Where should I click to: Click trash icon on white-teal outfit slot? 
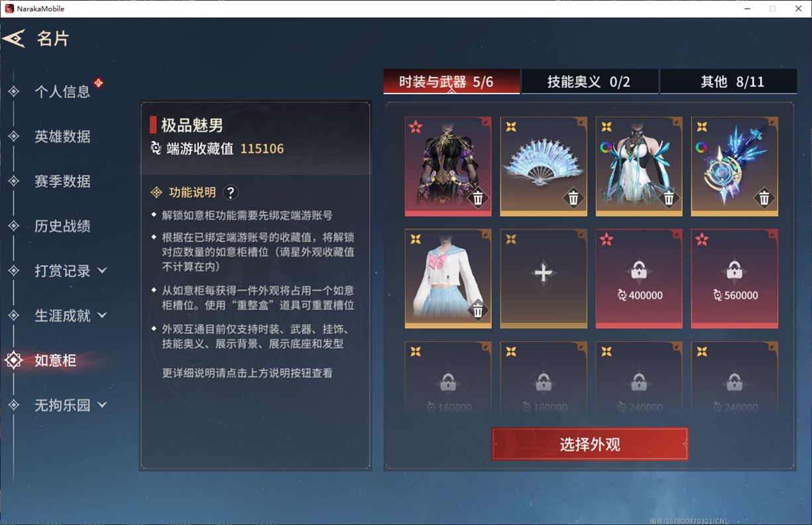[669, 198]
